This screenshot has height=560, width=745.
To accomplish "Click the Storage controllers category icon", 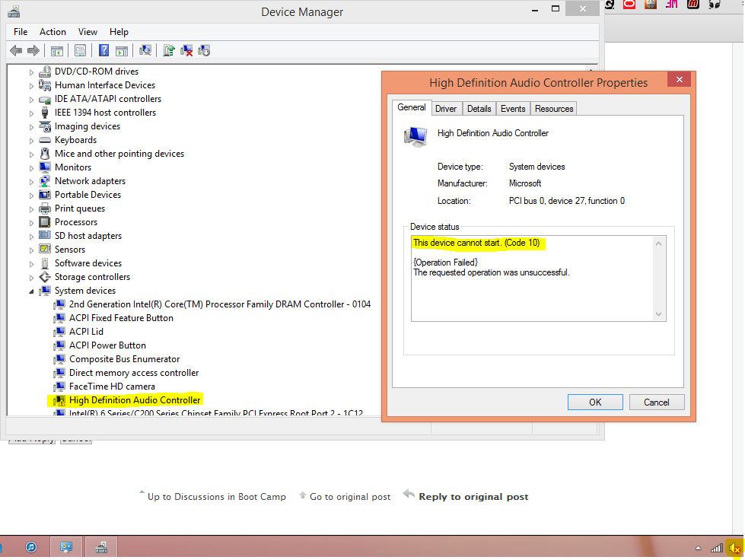I will (45, 277).
